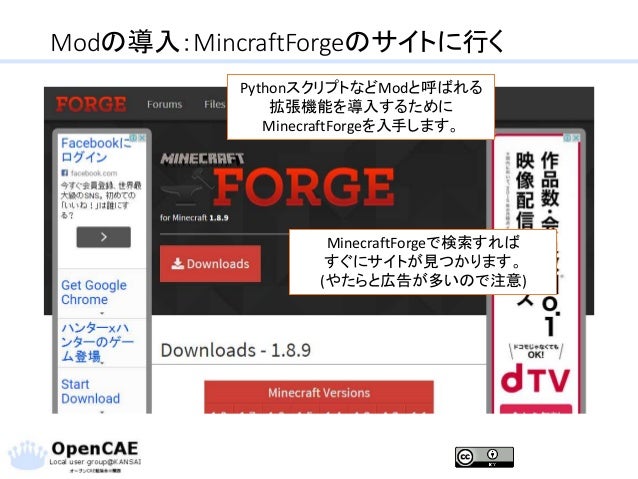Click the ドコモじゃなくてもOK! text in the dTV ad
This screenshot has width=638, height=479.
point(536,351)
